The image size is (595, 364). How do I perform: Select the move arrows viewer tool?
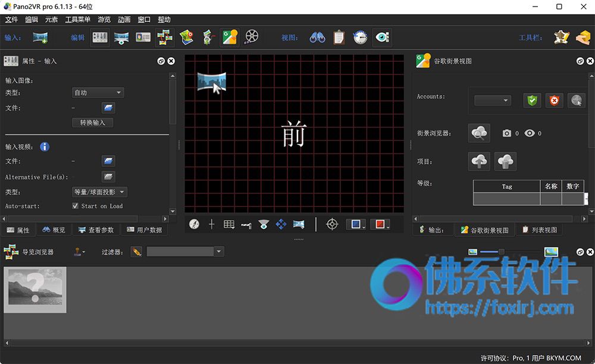[x=281, y=224]
